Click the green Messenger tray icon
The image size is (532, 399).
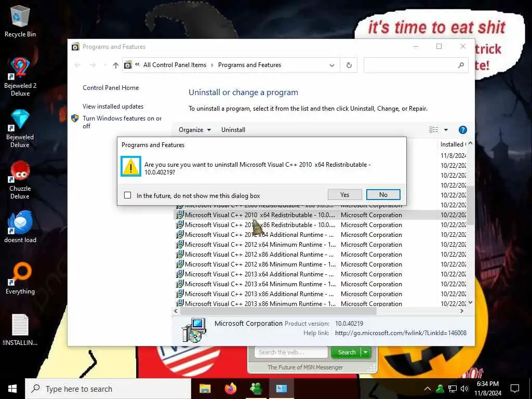pyautogui.click(x=440, y=389)
